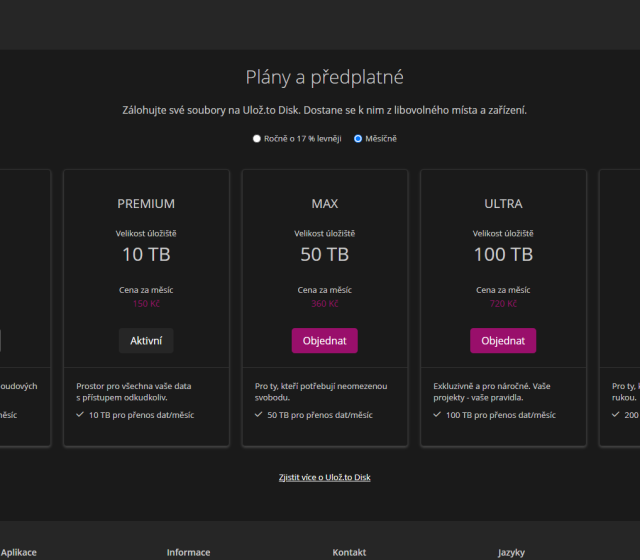Click the PREMIUM plan title
The height and width of the screenshot is (560, 640).
146,204
